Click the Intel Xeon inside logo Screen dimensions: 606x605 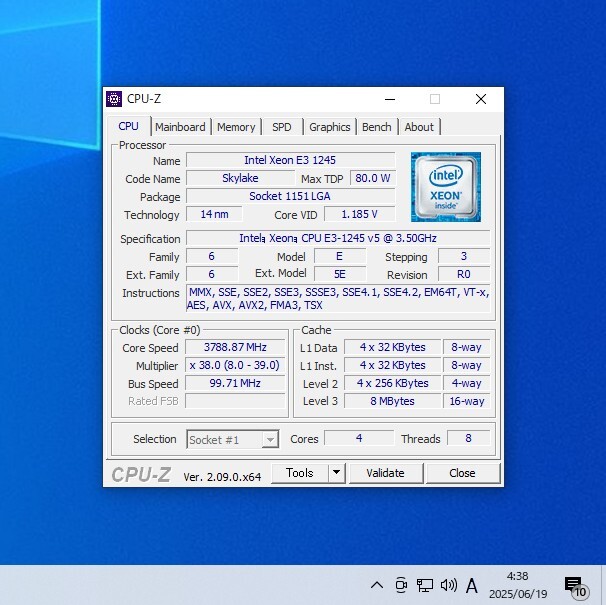tap(446, 187)
